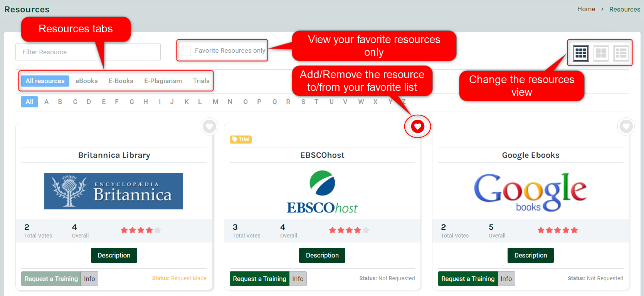This screenshot has height=296, width=644.
Task: Click the Resources breadcrumb link
Action: tap(625, 9)
